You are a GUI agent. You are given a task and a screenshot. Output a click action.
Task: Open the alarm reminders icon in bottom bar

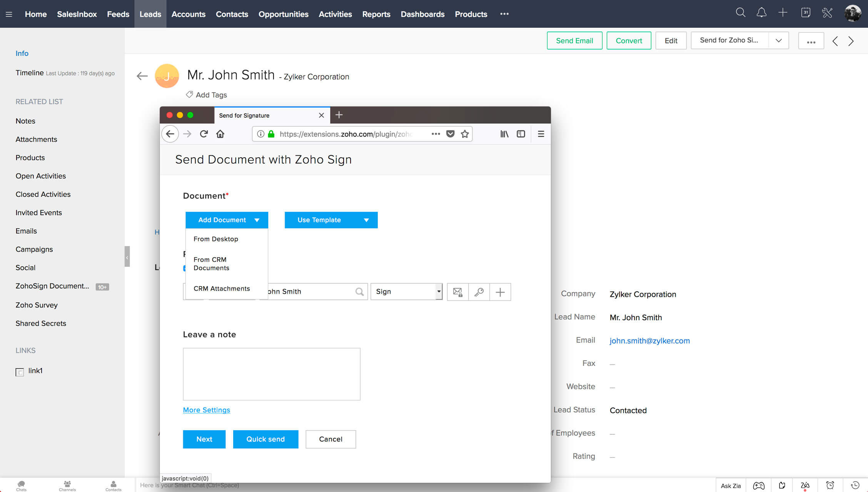coord(830,485)
